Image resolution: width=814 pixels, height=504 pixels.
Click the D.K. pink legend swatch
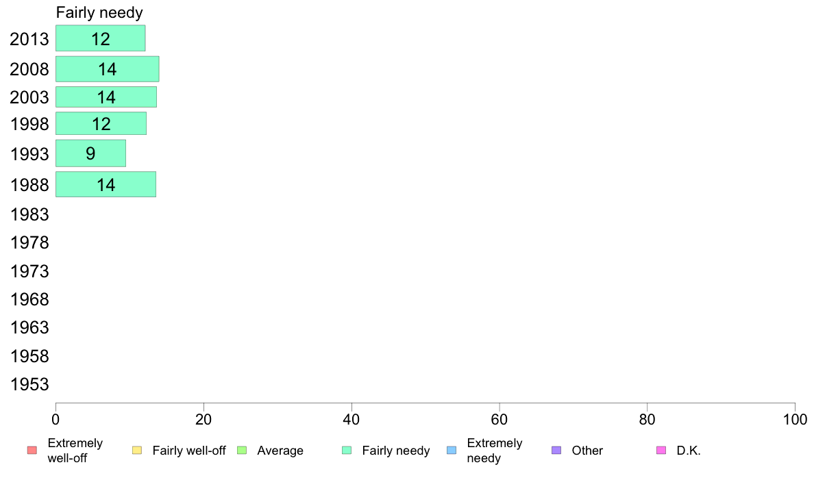coord(661,450)
